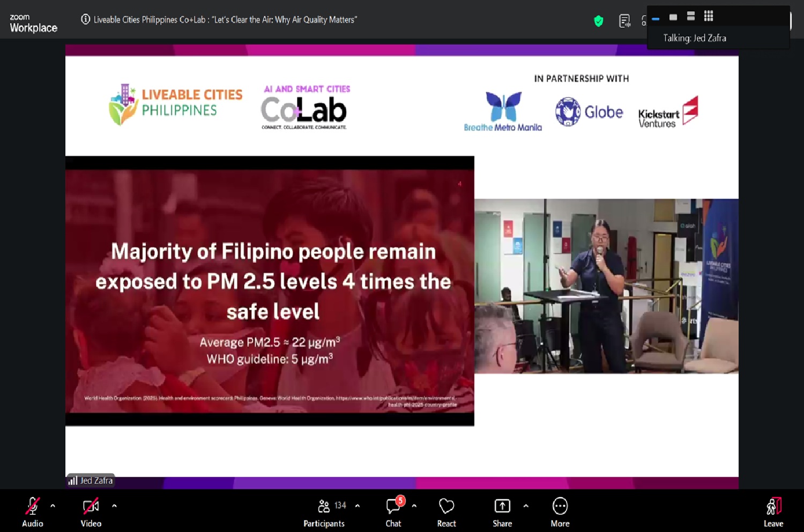804x532 pixels.
Task: Open the transcript notes icon
Action: click(624, 21)
